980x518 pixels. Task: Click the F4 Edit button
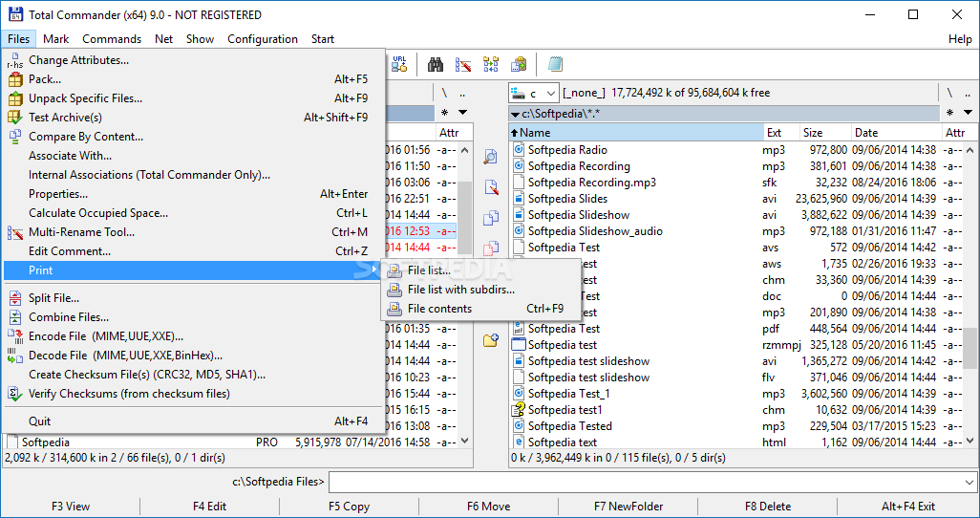click(209, 507)
